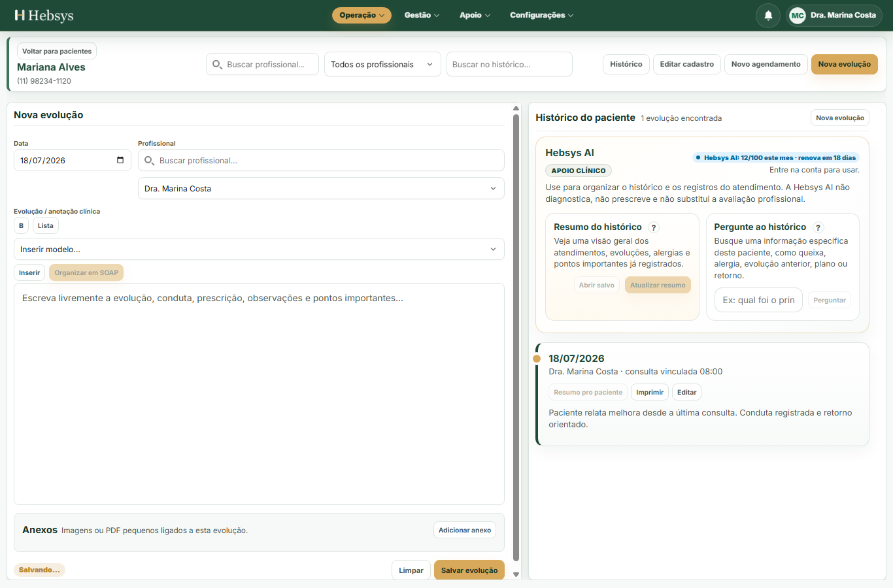Image resolution: width=893 pixels, height=588 pixels.
Task: Open the Inserir modelo dropdown
Action: 259,249
